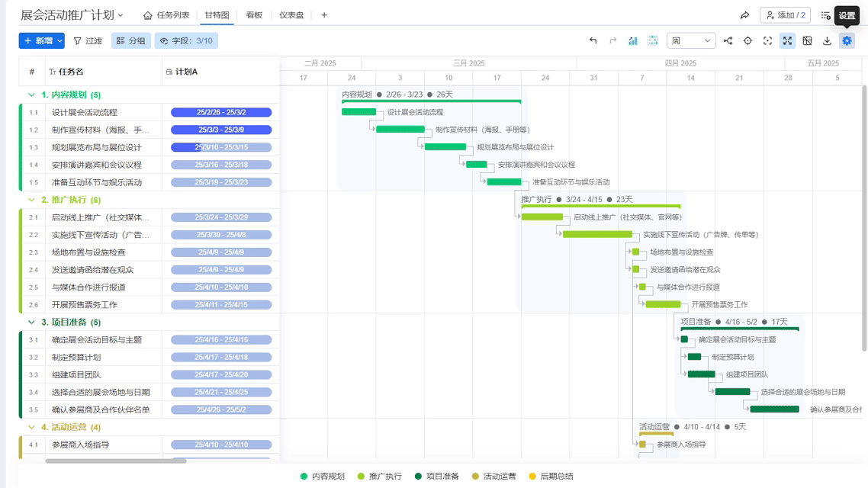
Task: Switch to the 仪表盘 tab
Action: [291, 15]
